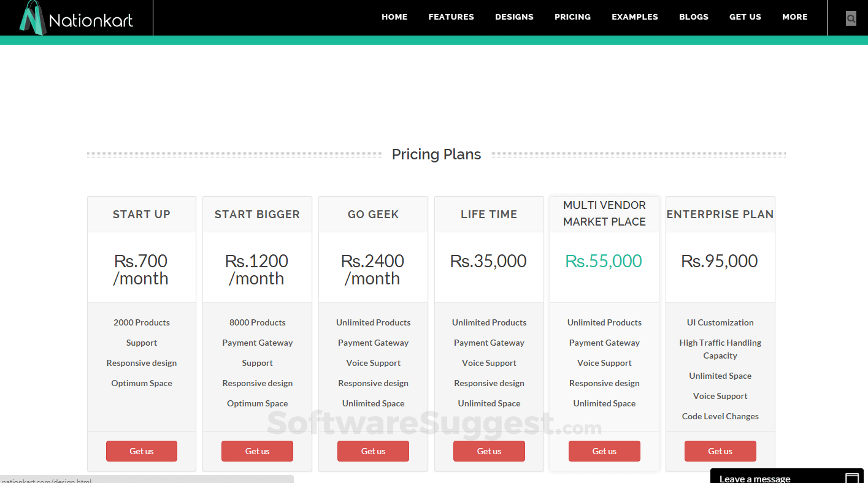Select PRICING in navigation bar
Image resolution: width=868 pixels, height=483 pixels.
click(x=572, y=17)
